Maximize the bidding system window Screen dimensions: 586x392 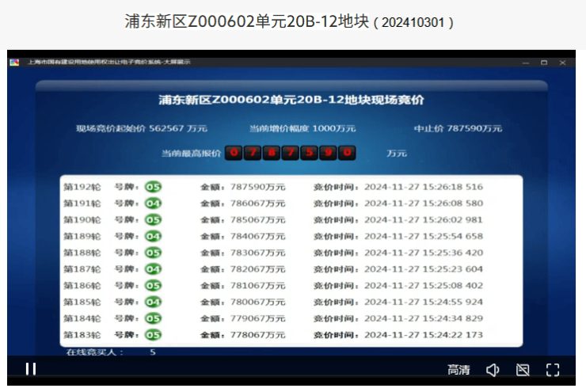[x=543, y=62]
